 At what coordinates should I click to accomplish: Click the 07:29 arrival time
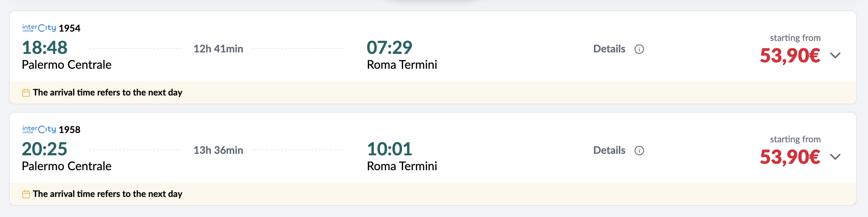389,48
